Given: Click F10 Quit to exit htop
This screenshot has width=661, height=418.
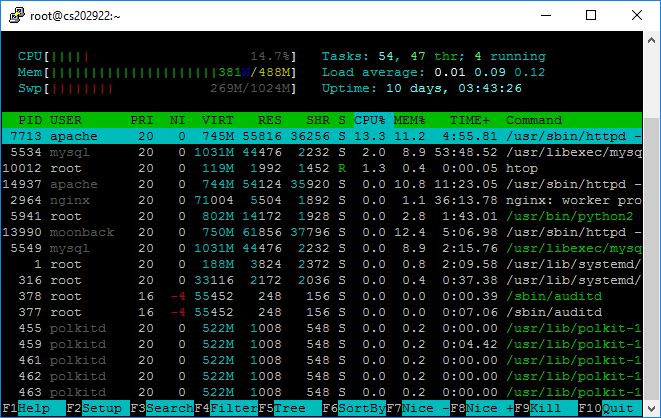Looking at the screenshot, I should 614,409.
